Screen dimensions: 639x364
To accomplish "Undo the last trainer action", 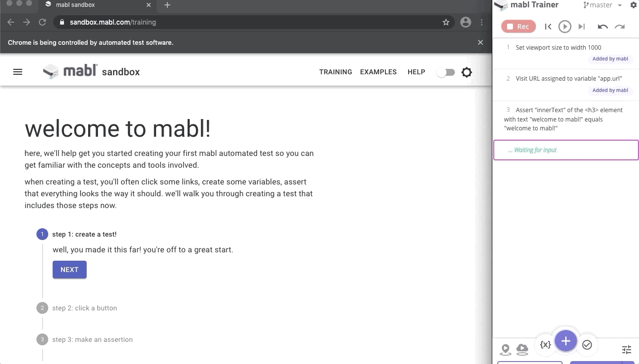I will pyautogui.click(x=603, y=27).
